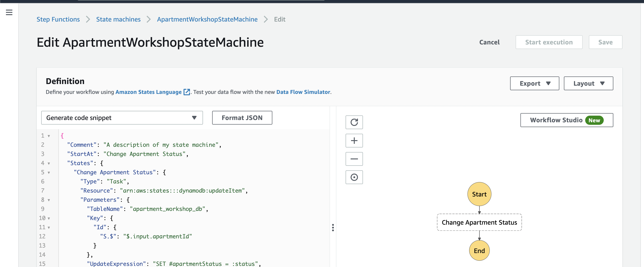
Task: Click the "UpdateExpression" key on line 15
Action: point(116,264)
